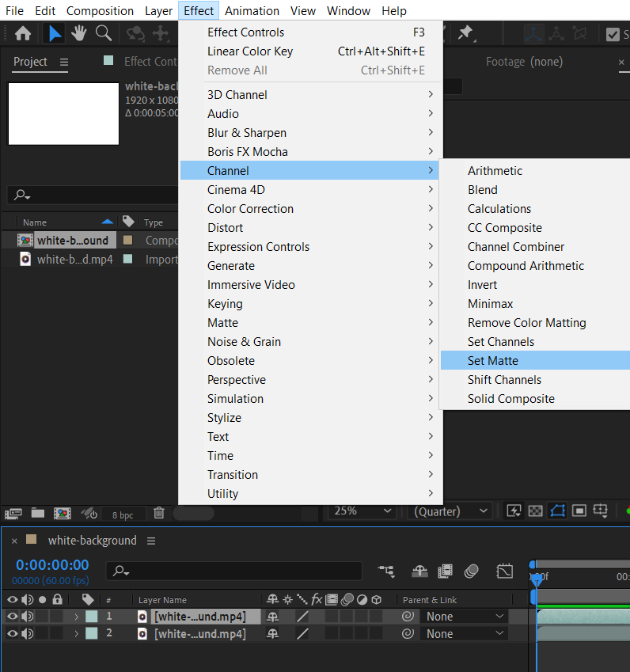Open the Graph Editor in timeline

coord(505,571)
